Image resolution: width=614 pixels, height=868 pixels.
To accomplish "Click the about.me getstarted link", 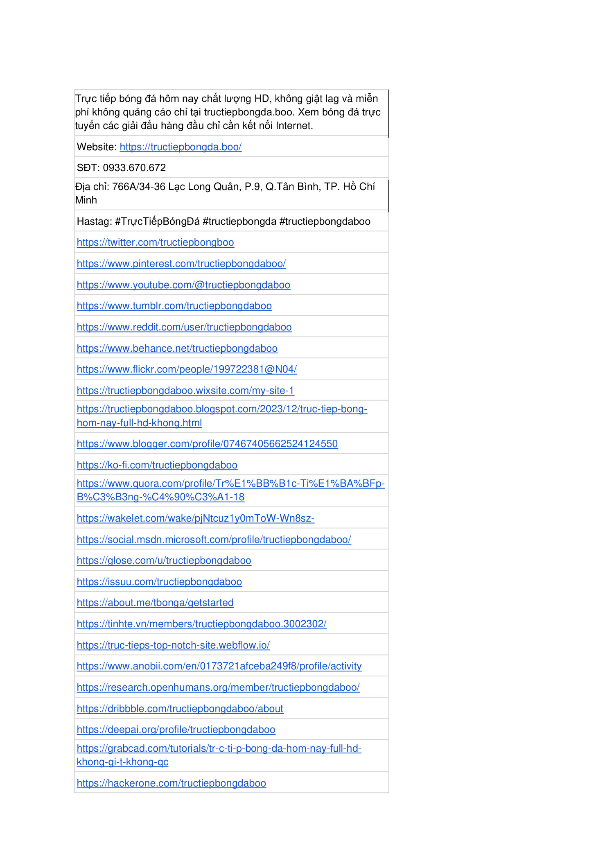I will point(155,603).
